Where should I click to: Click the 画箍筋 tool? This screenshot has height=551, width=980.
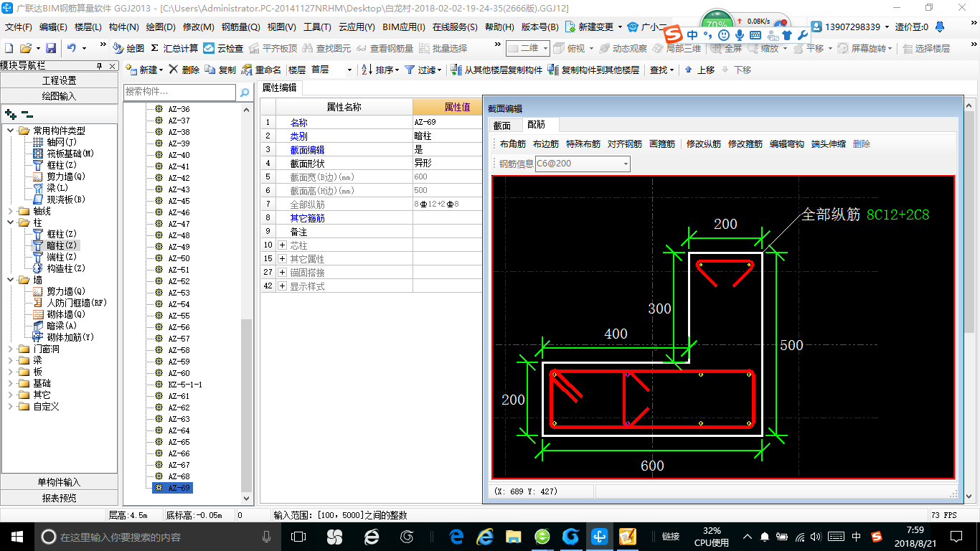pyautogui.click(x=662, y=144)
